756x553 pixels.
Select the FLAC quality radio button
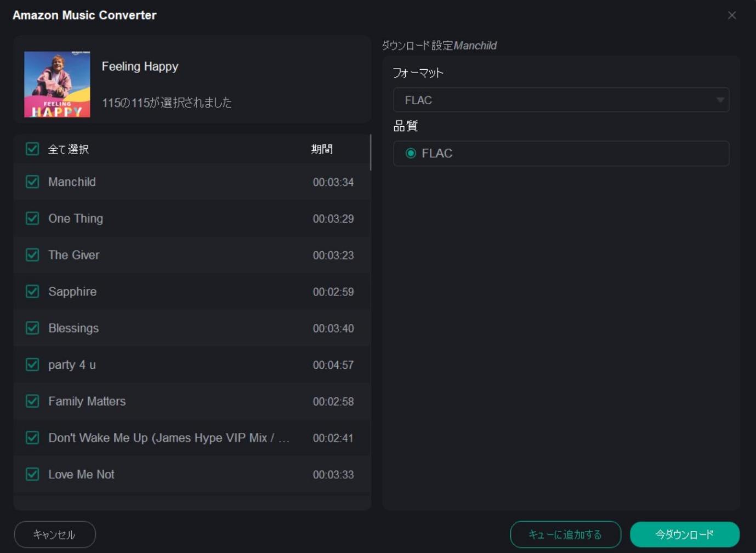click(x=411, y=153)
